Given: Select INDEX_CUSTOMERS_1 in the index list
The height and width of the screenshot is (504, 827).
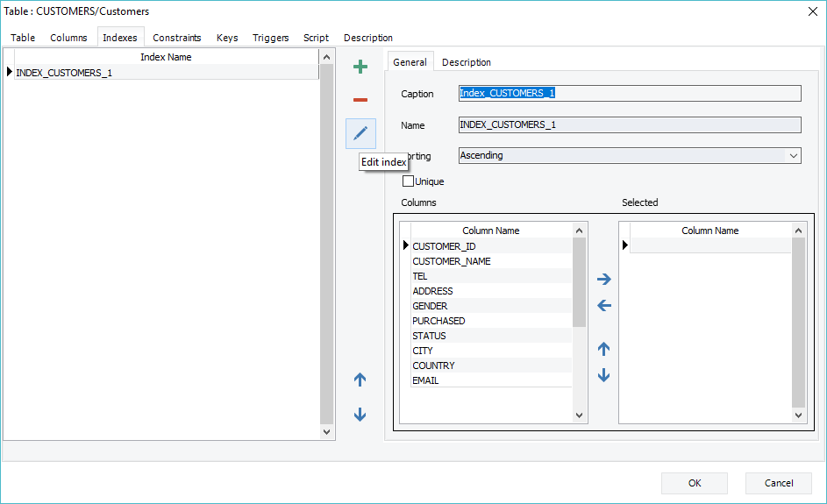Looking at the screenshot, I should (x=64, y=73).
